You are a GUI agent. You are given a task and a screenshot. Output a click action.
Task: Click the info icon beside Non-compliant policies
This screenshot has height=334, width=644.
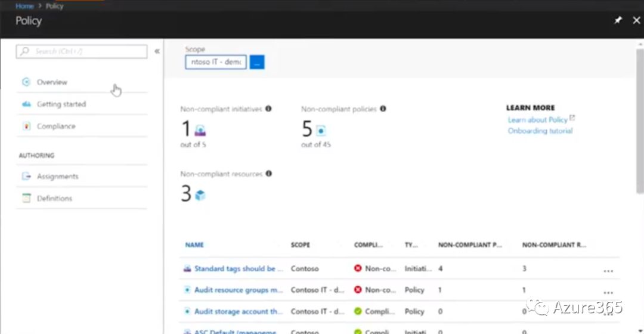(383, 109)
